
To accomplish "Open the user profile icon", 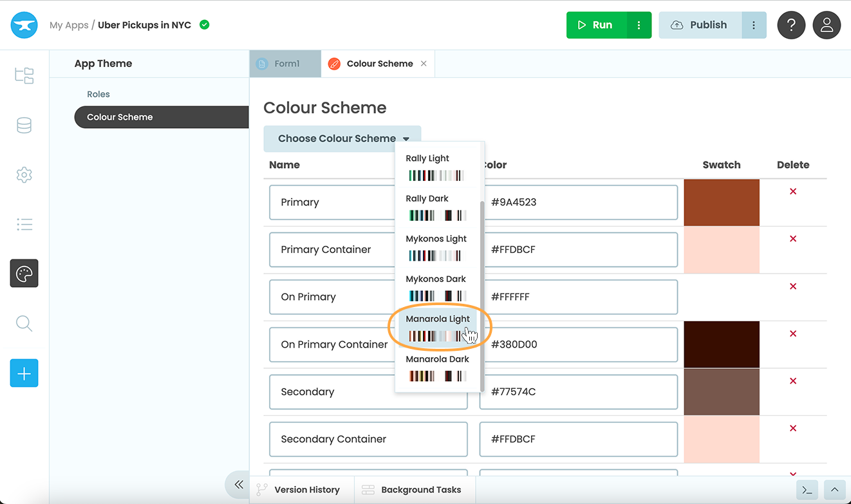I will coord(827,25).
